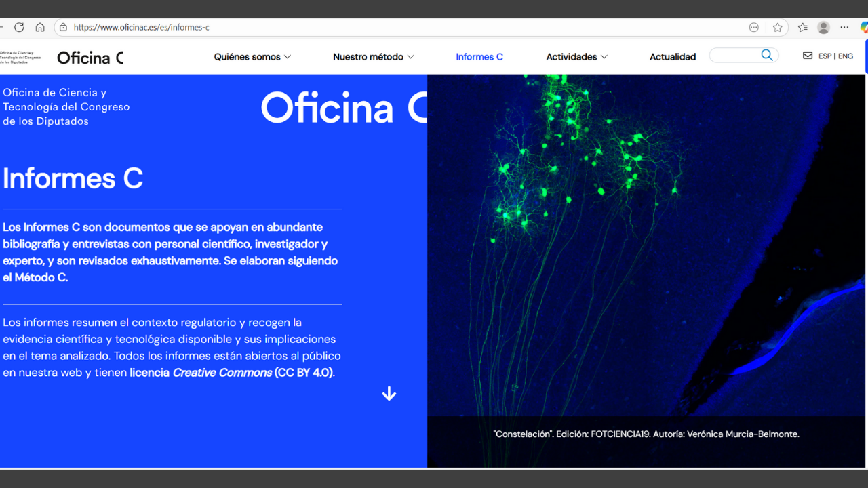
Task: Open the envelope contact icon
Action: pos(807,55)
